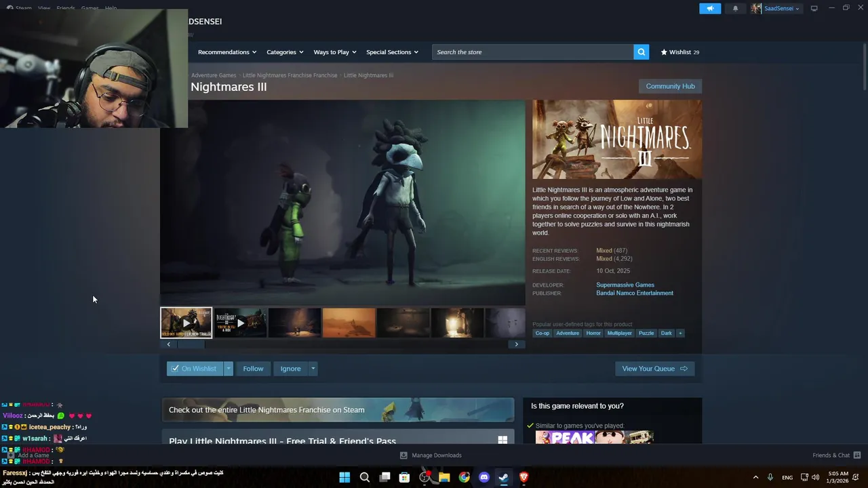Open the Little Nightmares Franchise banner
This screenshot has height=488, width=868.
click(x=338, y=410)
